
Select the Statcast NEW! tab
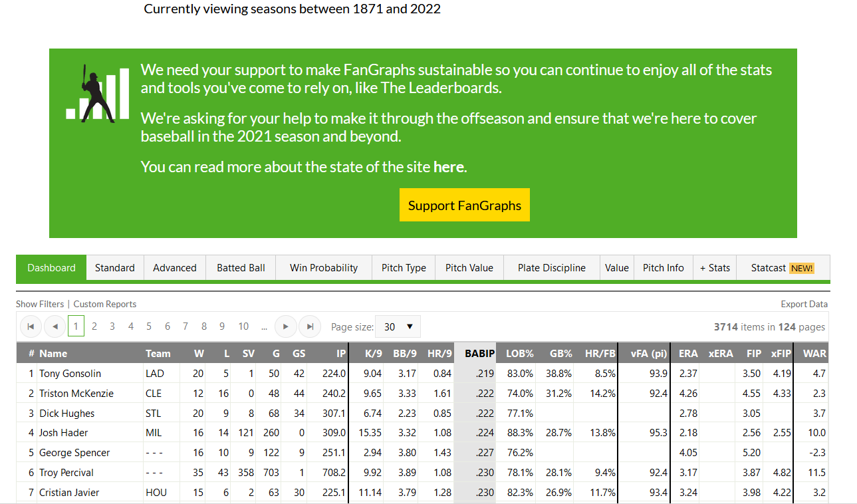[782, 268]
